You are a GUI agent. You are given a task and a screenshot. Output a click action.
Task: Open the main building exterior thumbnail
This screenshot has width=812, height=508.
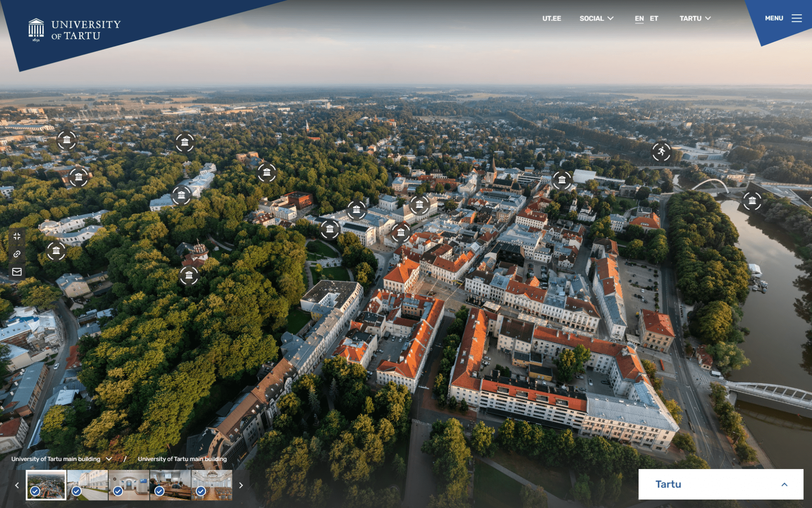coord(88,485)
